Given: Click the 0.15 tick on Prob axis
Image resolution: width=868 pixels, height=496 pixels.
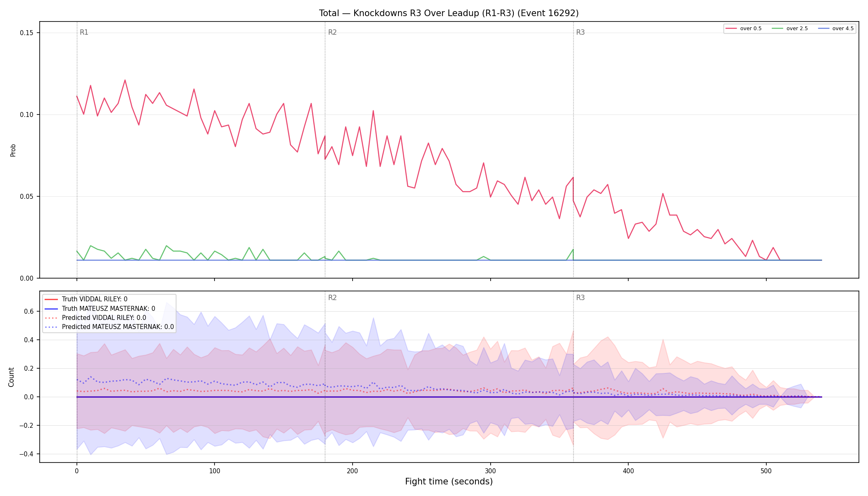Looking at the screenshot, I should [27, 33].
